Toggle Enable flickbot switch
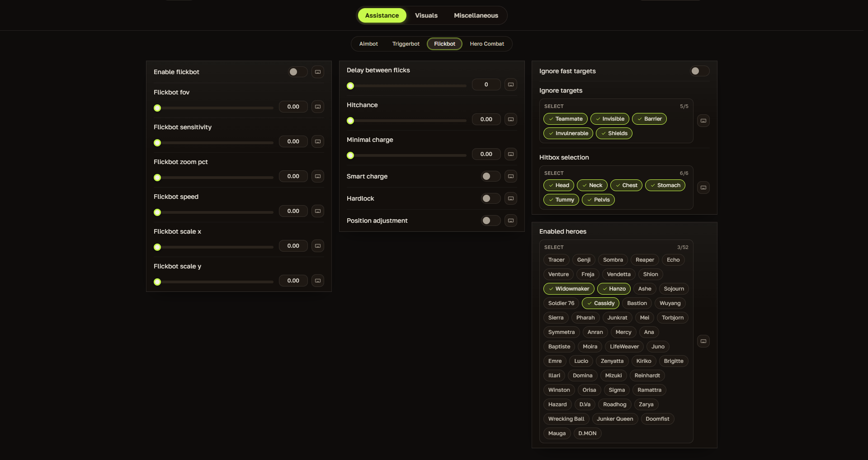868x460 pixels. [298, 72]
